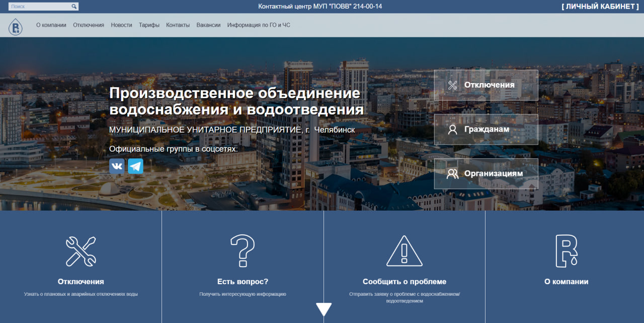Open the 'Контакты' page
644x323 pixels.
178,25
